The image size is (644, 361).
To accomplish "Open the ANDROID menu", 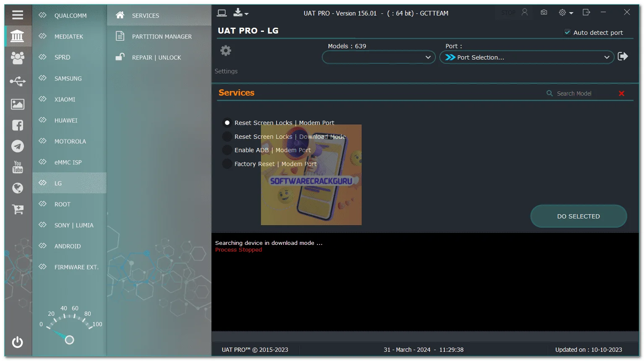I will click(70, 246).
